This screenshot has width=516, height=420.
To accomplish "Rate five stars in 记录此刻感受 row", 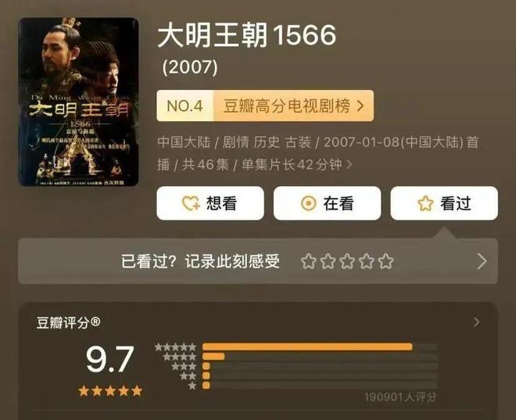I will (x=386, y=261).
